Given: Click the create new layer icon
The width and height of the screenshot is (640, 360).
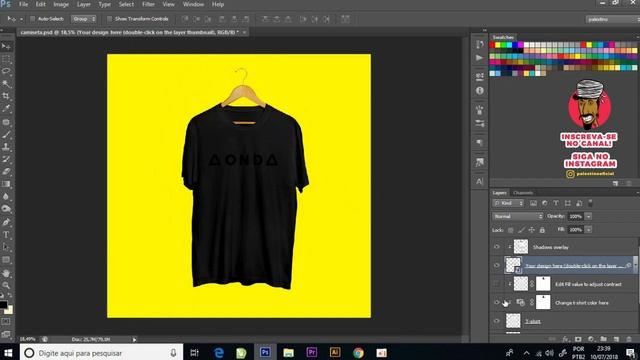Looking at the screenshot, I should pos(616,339).
